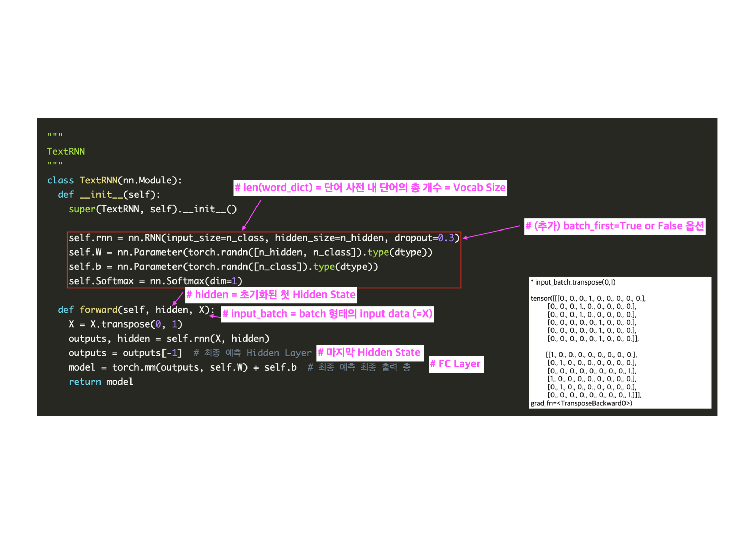Select the return model statement

pyautogui.click(x=101, y=382)
